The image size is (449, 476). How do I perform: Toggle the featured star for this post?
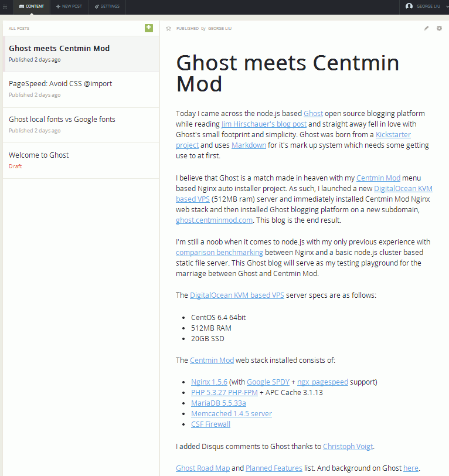[168, 28]
